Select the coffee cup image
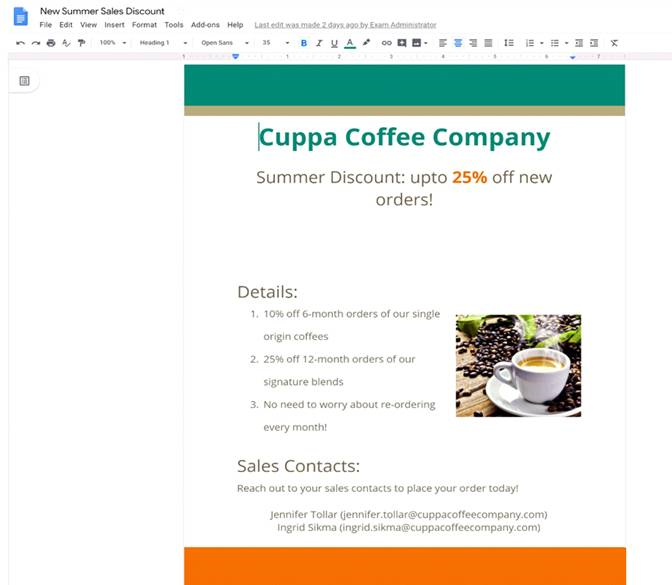 (518, 365)
